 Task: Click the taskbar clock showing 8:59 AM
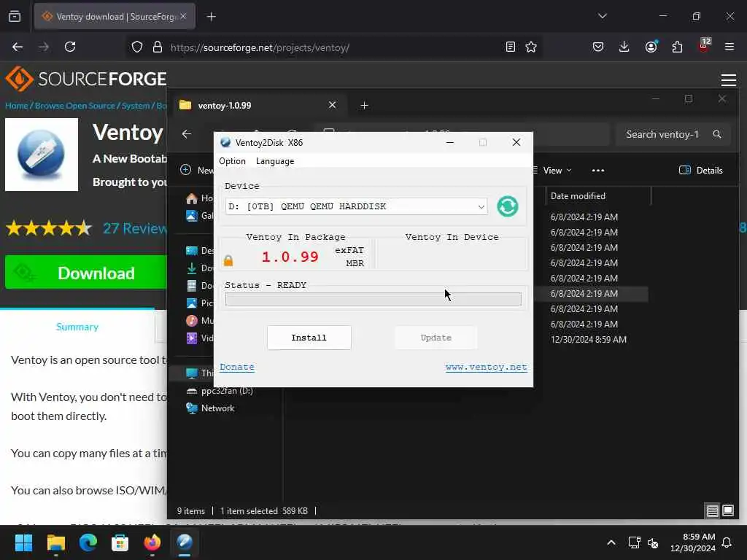[x=693, y=542]
